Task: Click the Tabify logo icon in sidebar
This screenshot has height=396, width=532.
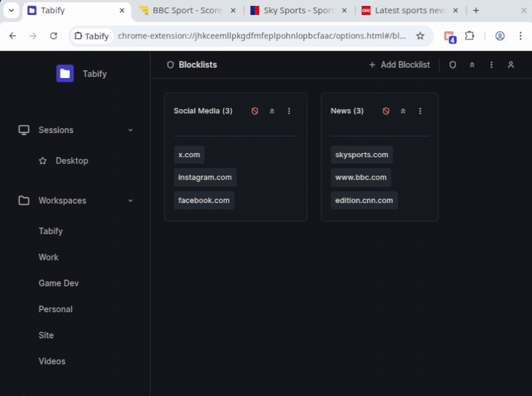Action: [65, 73]
